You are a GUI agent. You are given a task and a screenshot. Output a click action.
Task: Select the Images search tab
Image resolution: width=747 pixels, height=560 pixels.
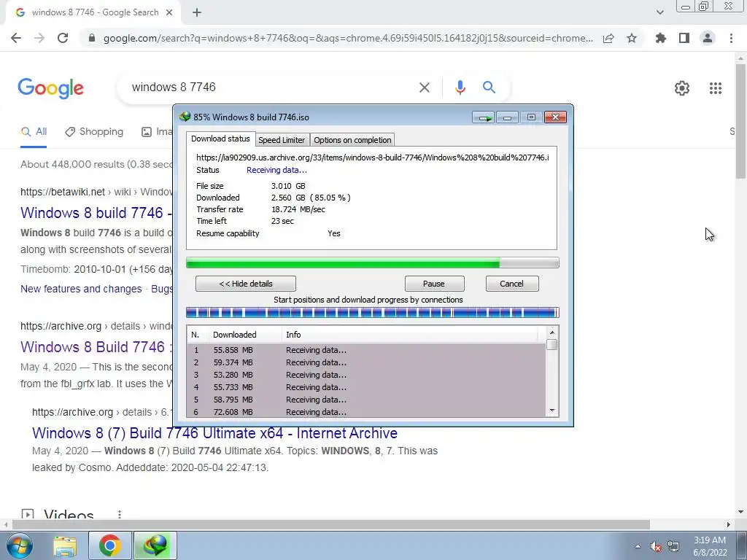point(156,132)
